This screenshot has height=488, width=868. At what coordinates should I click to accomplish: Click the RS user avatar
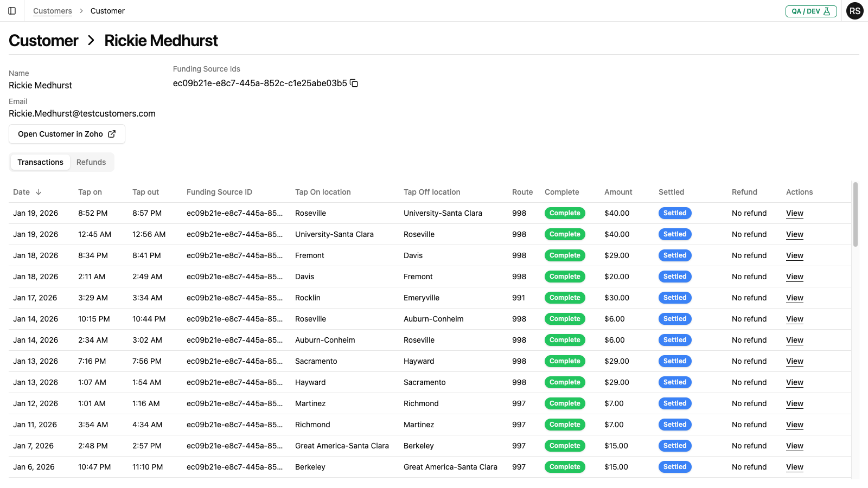[x=854, y=11]
